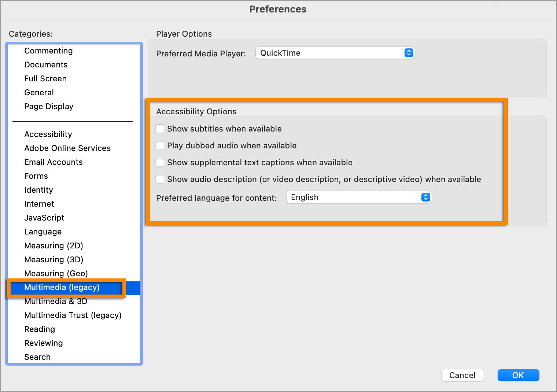Viewport: 557px width, 392px height.
Task: Go to Page Display preferences
Action: pos(49,107)
